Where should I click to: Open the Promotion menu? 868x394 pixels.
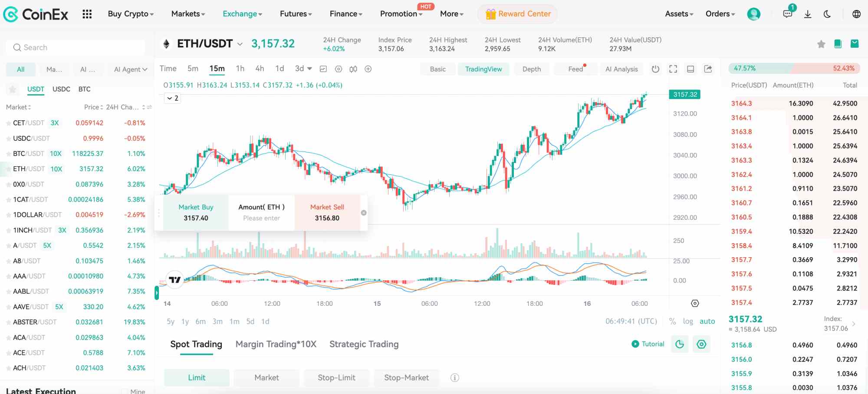click(x=399, y=13)
